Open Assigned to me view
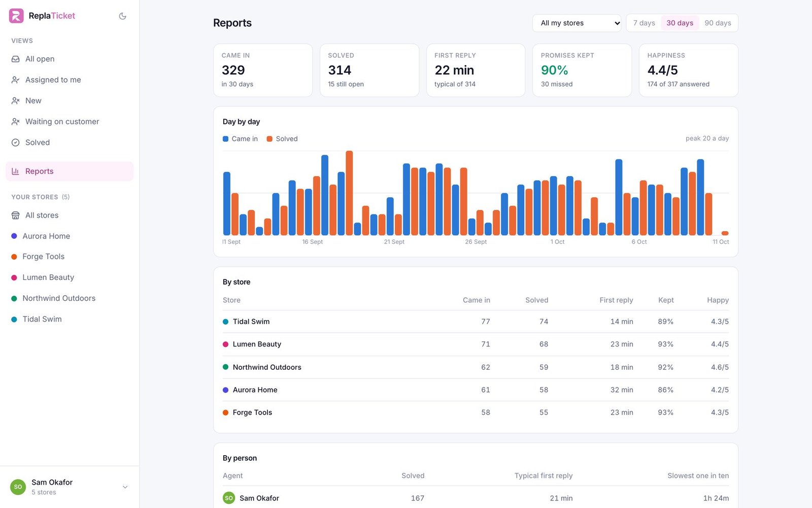The image size is (812, 508). 70,80
